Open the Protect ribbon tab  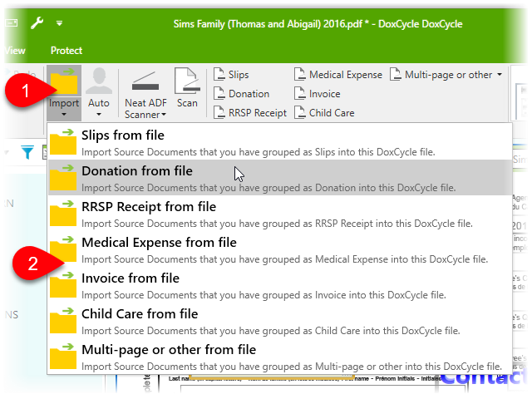pyautogui.click(x=66, y=51)
